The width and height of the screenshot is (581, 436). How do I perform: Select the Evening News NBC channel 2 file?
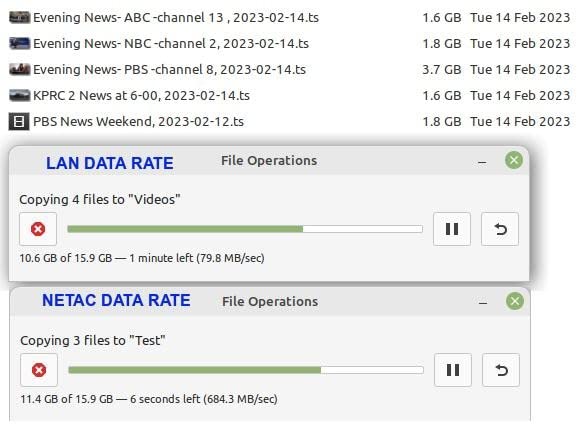(x=289, y=43)
